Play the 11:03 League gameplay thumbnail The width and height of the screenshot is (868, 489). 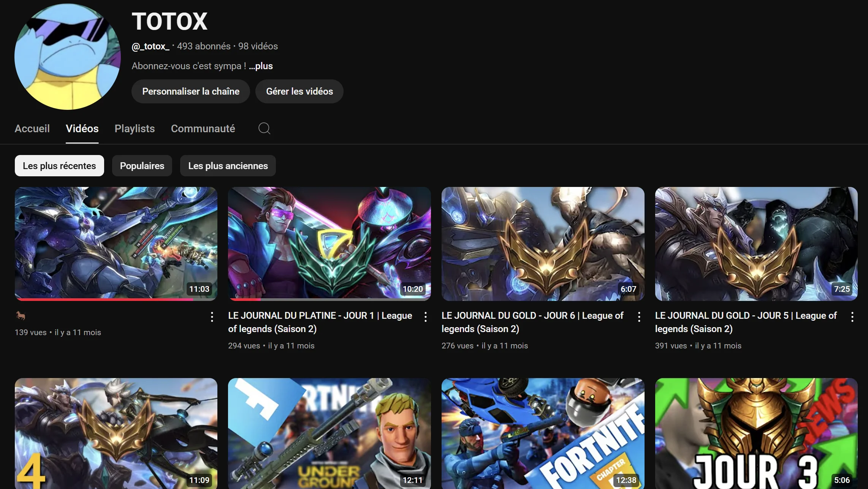116,244
